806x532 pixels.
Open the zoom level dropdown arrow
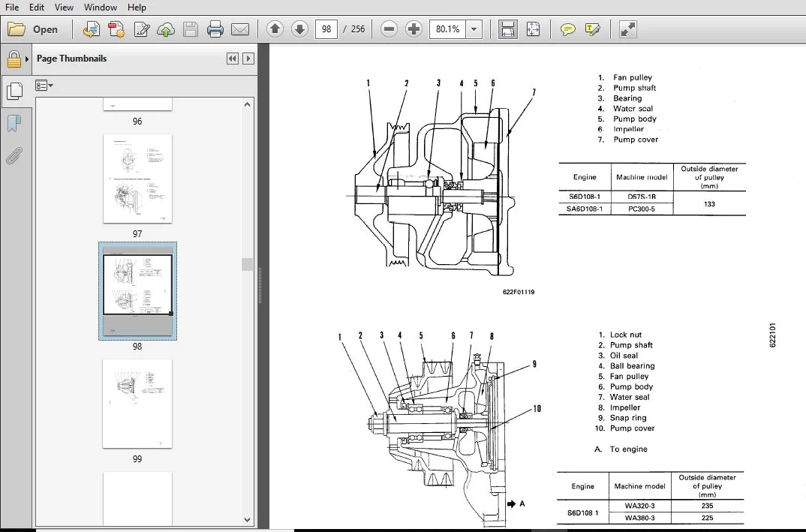pos(474,29)
